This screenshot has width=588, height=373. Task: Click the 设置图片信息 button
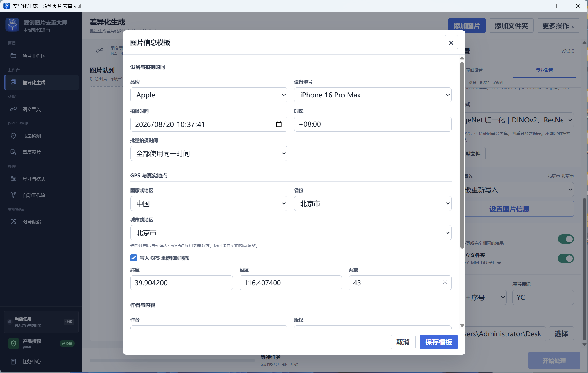(519, 209)
